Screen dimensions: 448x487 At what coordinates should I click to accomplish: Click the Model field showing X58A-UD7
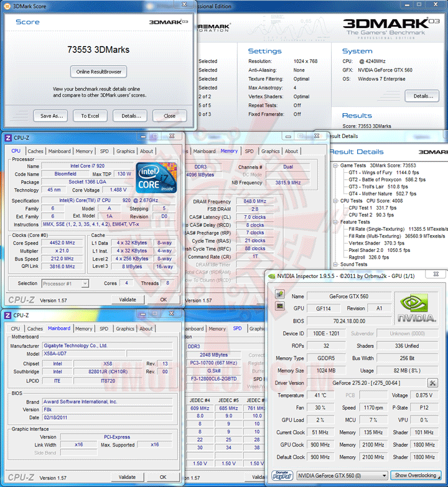84,353
